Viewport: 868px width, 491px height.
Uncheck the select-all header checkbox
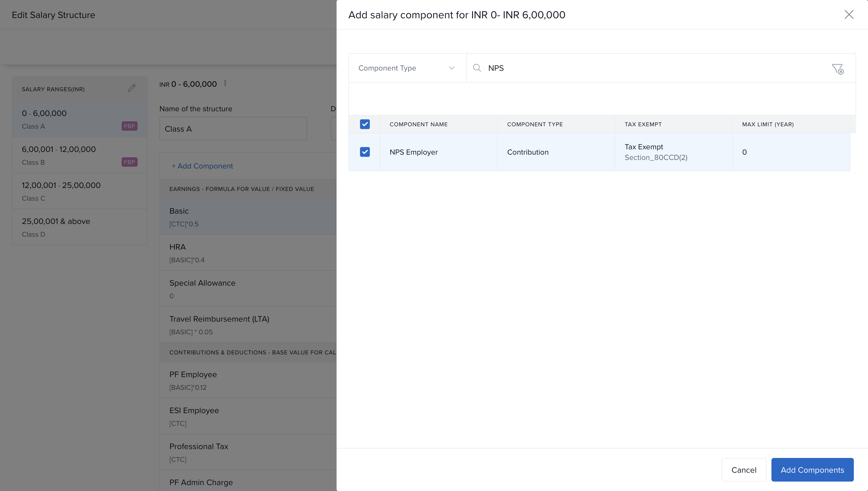tap(365, 125)
